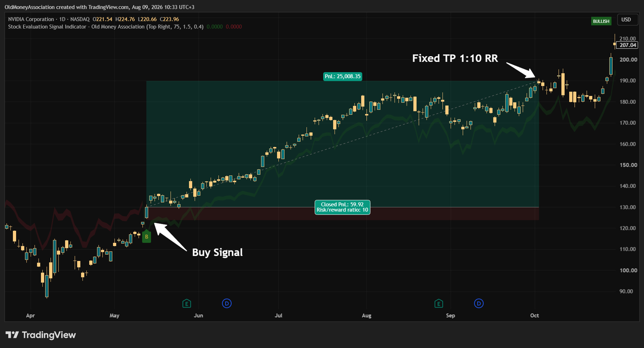Click the Aug label on time axis
This screenshot has height=348, width=644.
[x=367, y=316]
